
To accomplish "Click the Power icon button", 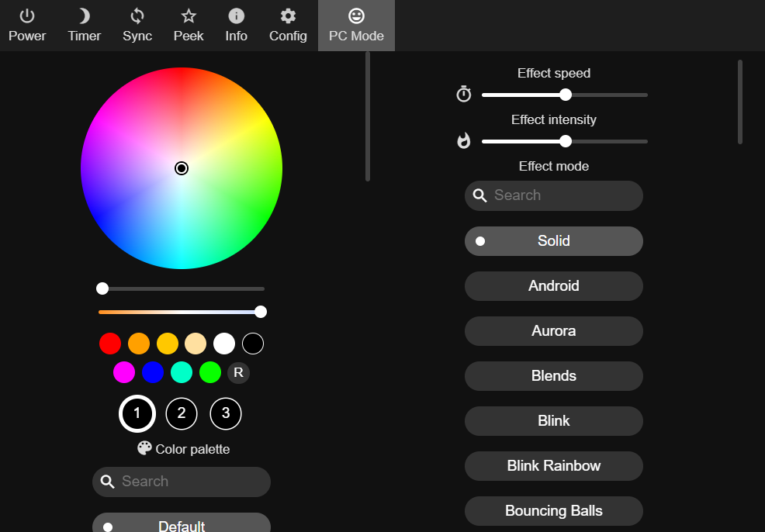I will 27,26.
